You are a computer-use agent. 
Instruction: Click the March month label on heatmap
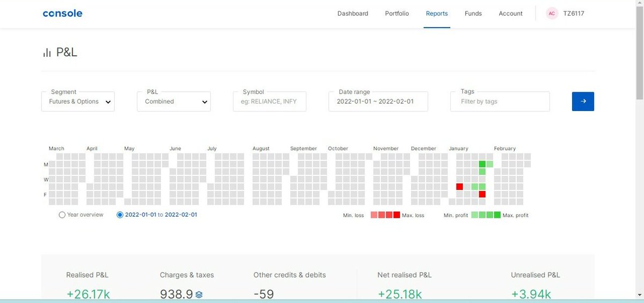click(x=56, y=149)
